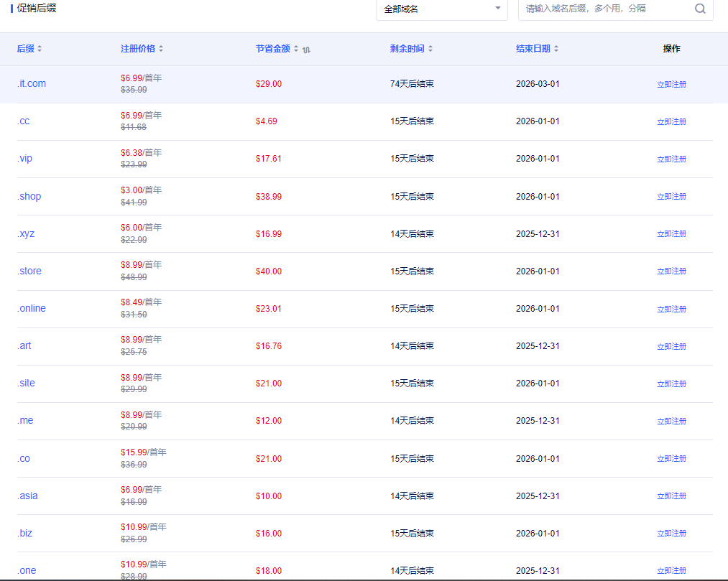This screenshot has height=581, width=728.
Task: Select the .xyz suffix link
Action: [26, 233]
